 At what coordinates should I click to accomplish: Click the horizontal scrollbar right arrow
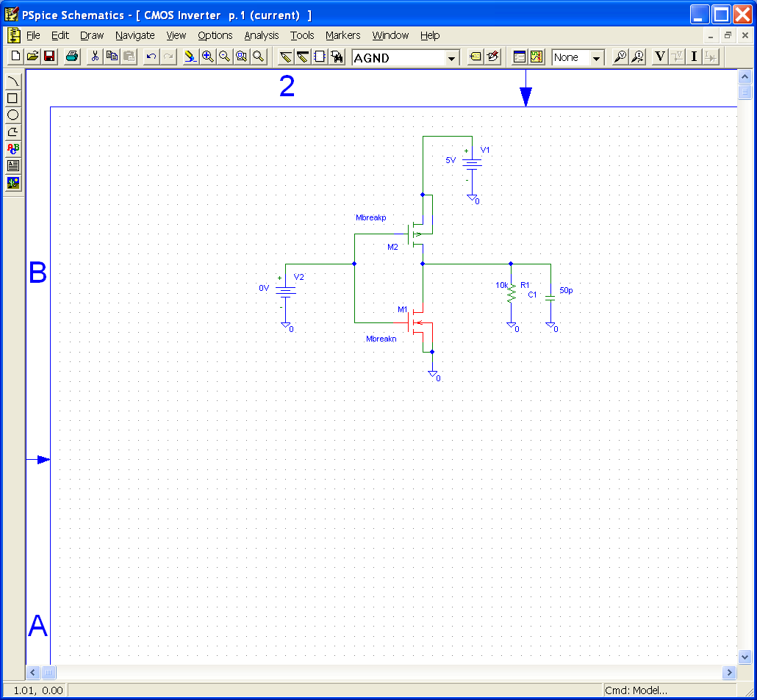pyautogui.click(x=729, y=672)
